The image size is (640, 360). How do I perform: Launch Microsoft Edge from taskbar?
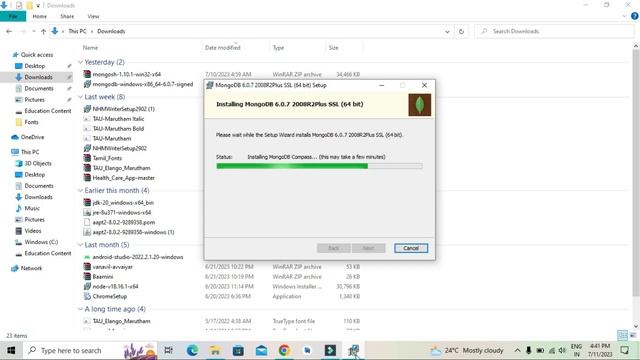[x=192, y=350]
